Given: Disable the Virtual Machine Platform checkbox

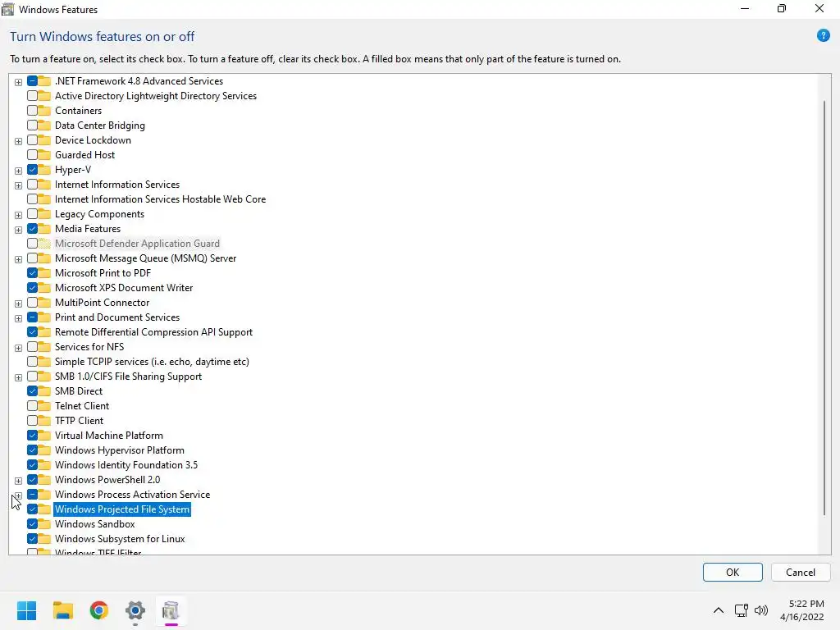Looking at the screenshot, I should [32, 435].
